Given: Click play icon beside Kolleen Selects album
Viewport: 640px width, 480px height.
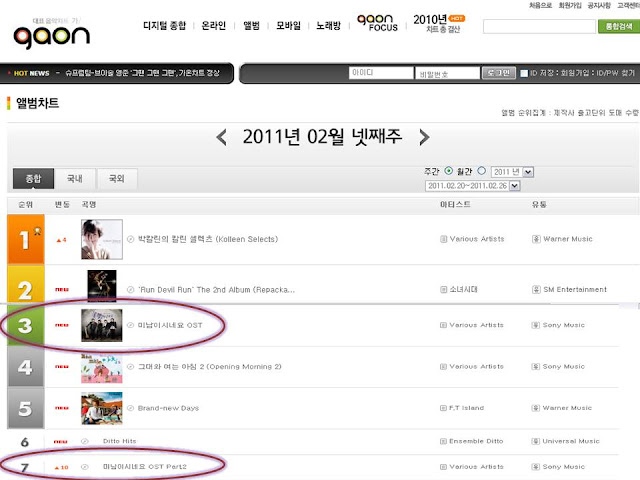Looking at the screenshot, I should 131,239.
